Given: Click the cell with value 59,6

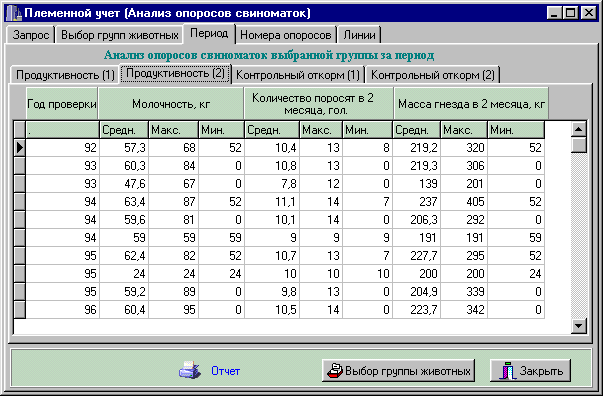Looking at the screenshot, I should tap(124, 220).
